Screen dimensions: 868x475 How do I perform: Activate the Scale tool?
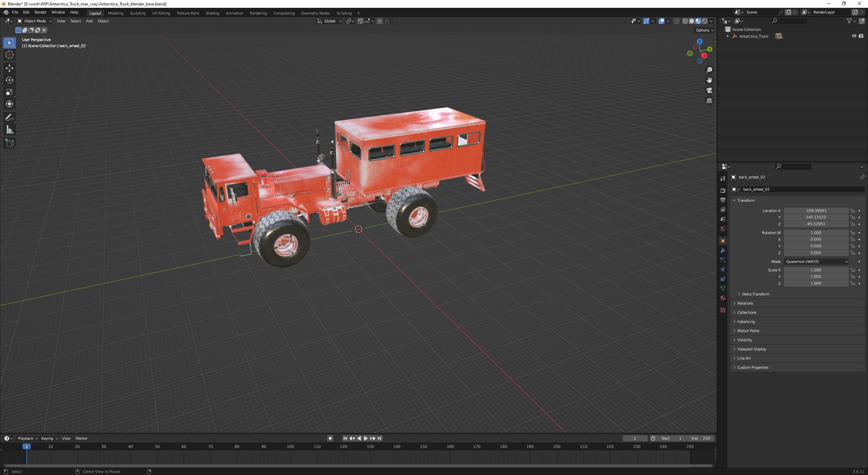(9, 92)
